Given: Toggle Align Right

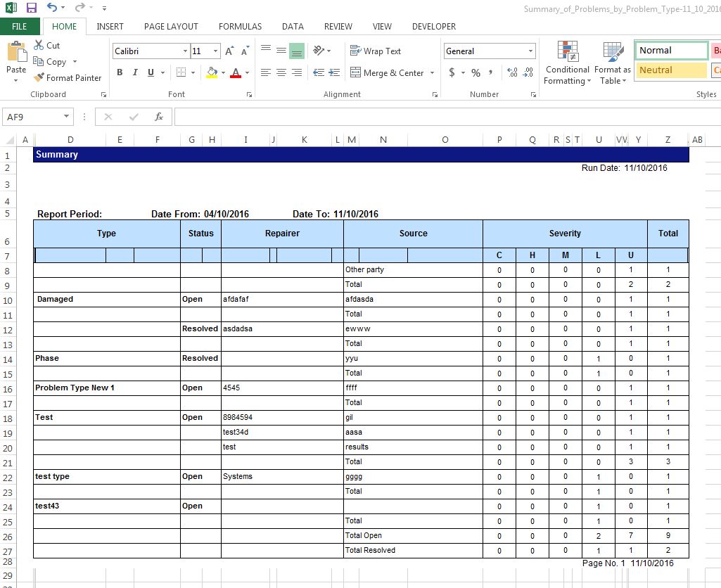Looking at the screenshot, I should click(x=297, y=72).
